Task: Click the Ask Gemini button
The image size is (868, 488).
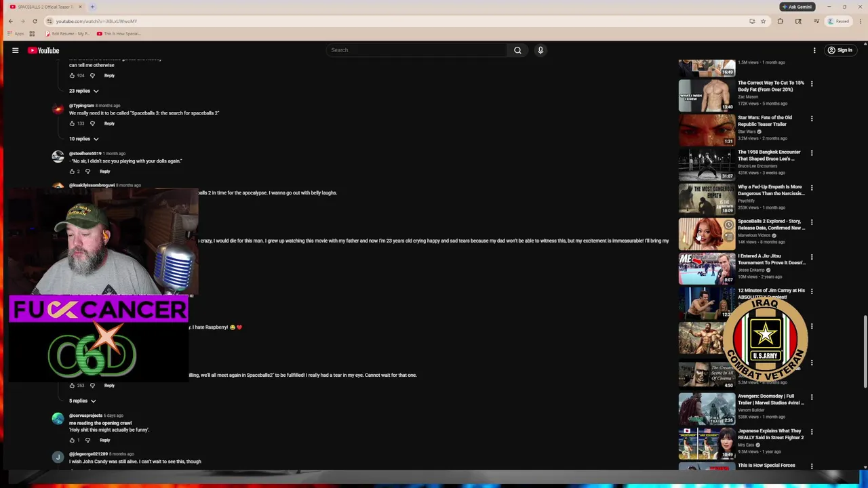Action: pyautogui.click(x=797, y=7)
